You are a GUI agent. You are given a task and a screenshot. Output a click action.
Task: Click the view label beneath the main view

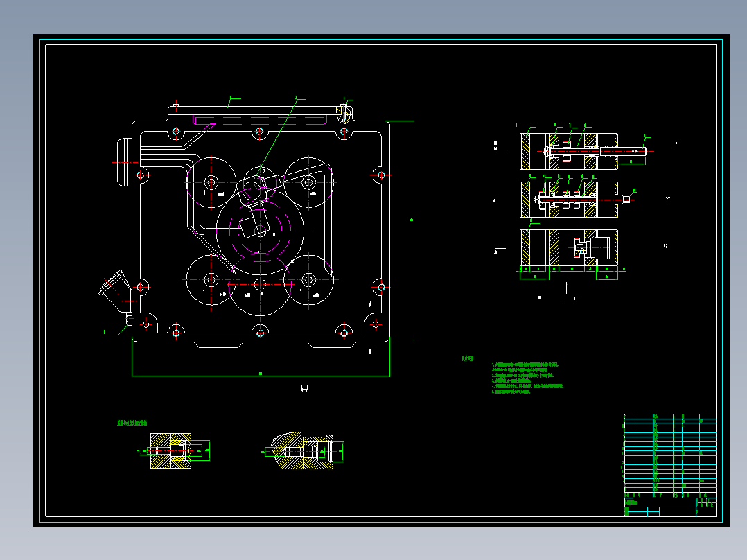(304, 389)
